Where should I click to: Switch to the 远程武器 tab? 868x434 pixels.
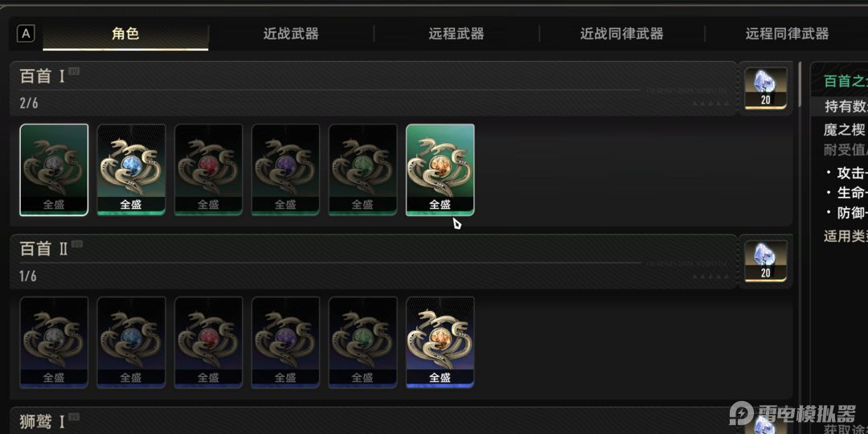457,34
